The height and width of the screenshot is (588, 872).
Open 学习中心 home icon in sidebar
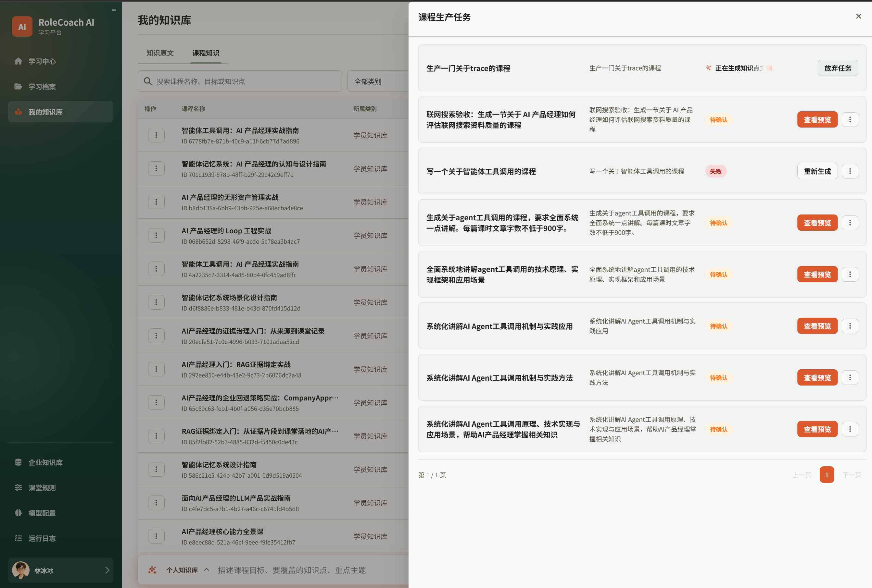coord(18,61)
